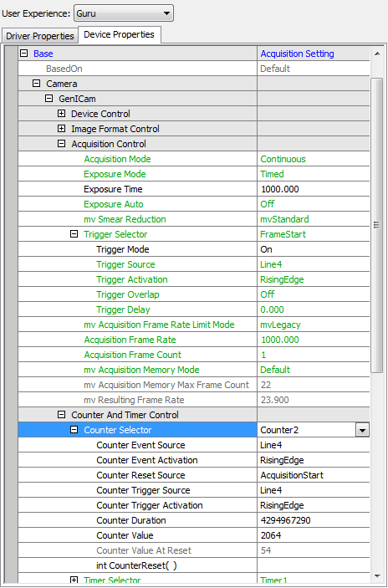
Task: Click the vertical scrollbar thumb
Action: pyautogui.click(x=377, y=225)
